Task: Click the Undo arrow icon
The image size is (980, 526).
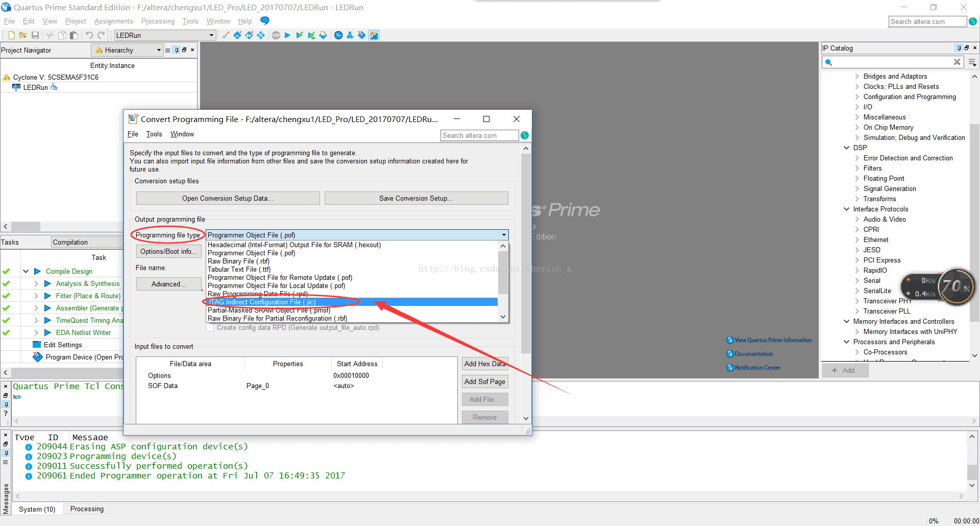Action: point(89,35)
